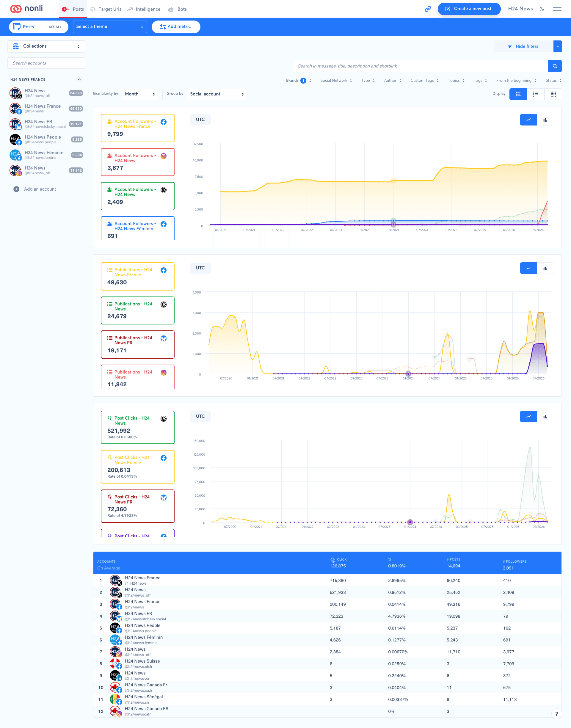The width and height of the screenshot is (571, 728).
Task: Click H24 News Threads account avatar in sidebar
Action: coord(15,93)
